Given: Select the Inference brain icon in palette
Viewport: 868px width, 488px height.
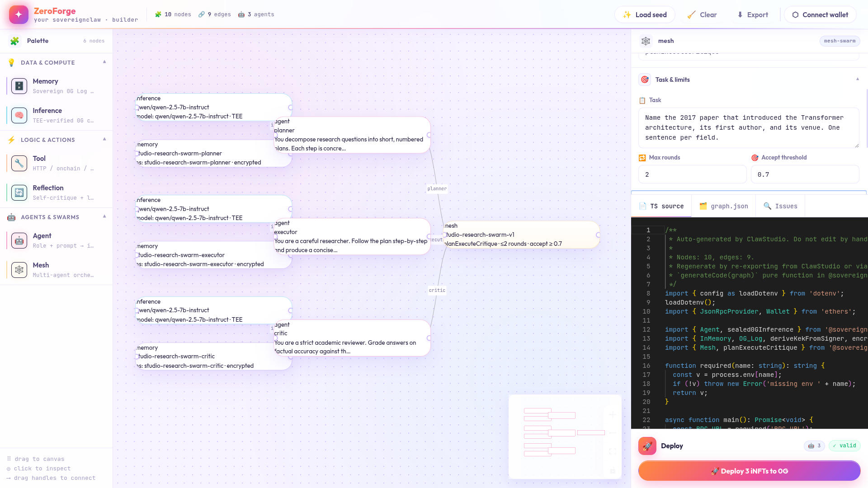Looking at the screenshot, I should [x=19, y=115].
